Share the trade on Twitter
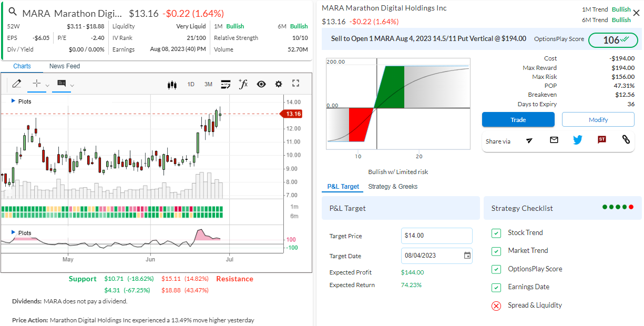The image size is (644, 326). (x=578, y=140)
